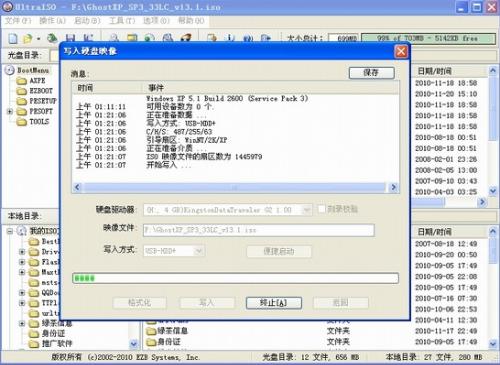Viewport: 500px width, 365px height.
Task: Click the 映像文件 image file path field
Action: pyautogui.click(x=259, y=230)
